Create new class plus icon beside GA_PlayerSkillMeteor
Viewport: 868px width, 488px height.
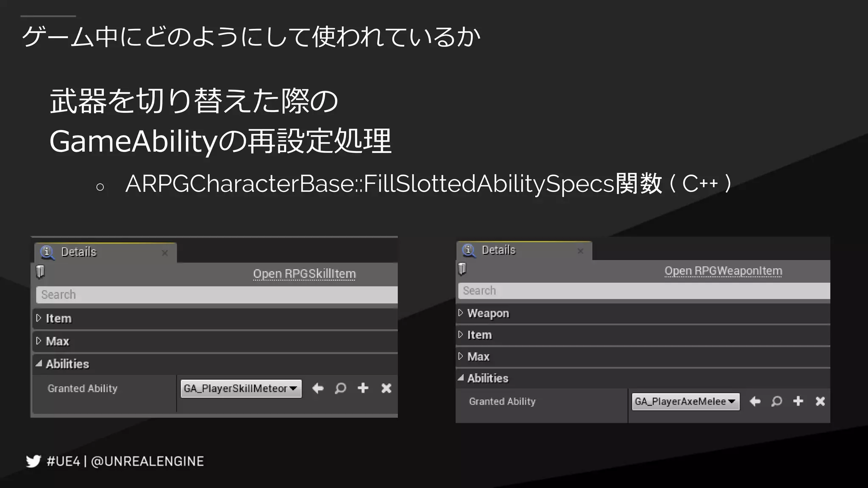coord(363,388)
